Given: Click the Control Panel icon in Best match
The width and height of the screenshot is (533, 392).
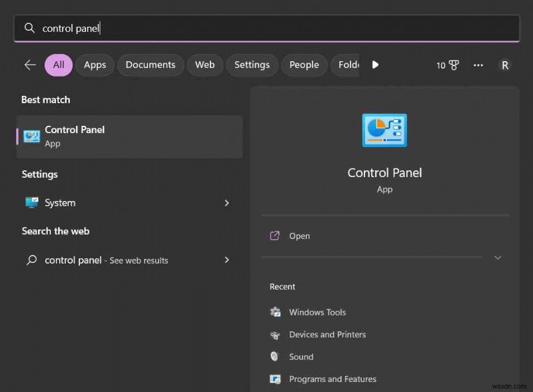Looking at the screenshot, I should point(31,136).
